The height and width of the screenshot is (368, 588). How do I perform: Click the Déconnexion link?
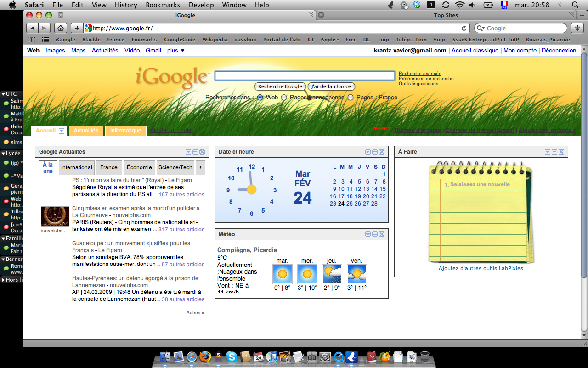coord(559,51)
